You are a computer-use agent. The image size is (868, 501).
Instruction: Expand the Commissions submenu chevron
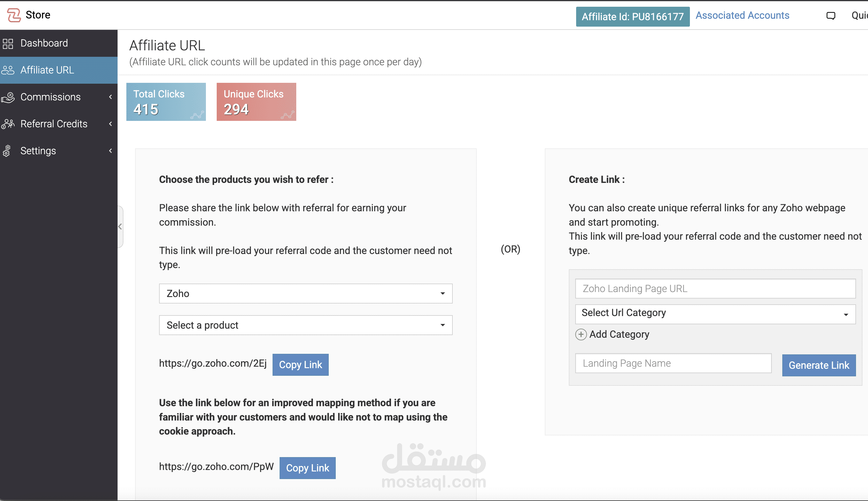[x=110, y=97]
